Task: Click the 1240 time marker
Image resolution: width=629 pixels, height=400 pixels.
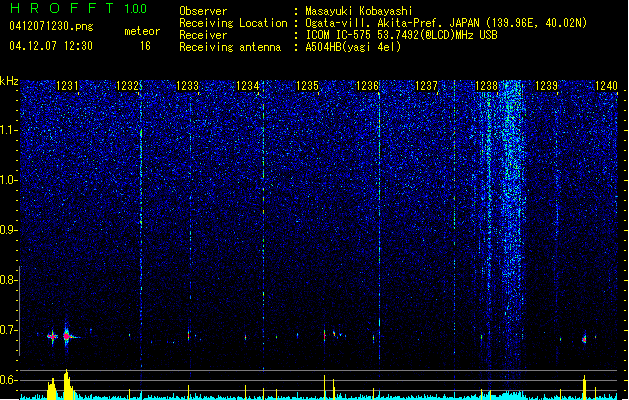Action: pos(607,86)
